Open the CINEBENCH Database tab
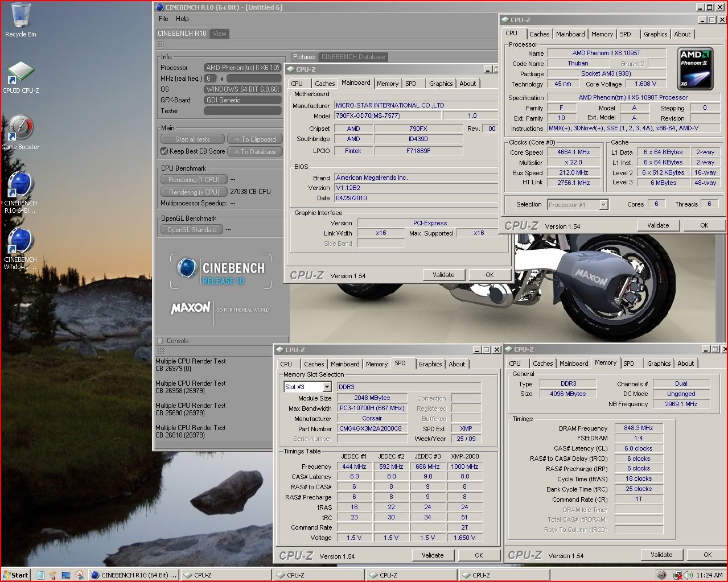728x582 pixels. click(353, 57)
